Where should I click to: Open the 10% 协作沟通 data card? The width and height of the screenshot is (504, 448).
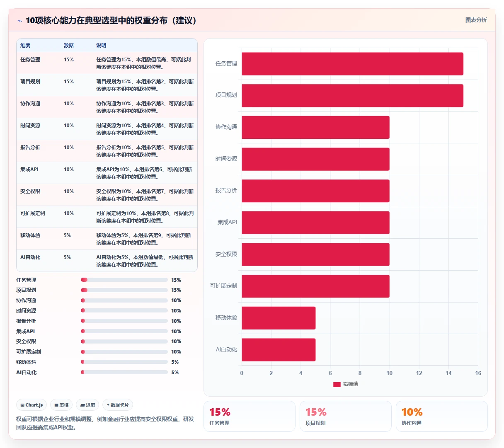click(442, 416)
